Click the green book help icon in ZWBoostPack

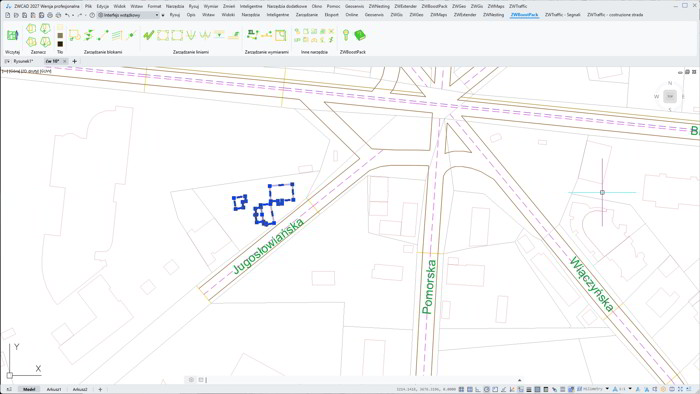click(x=359, y=35)
